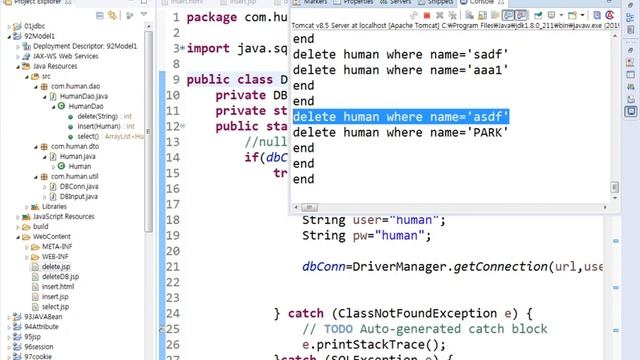The image size is (640, 360).
Task: Select select.jsp file
Action: pos(56,307)
